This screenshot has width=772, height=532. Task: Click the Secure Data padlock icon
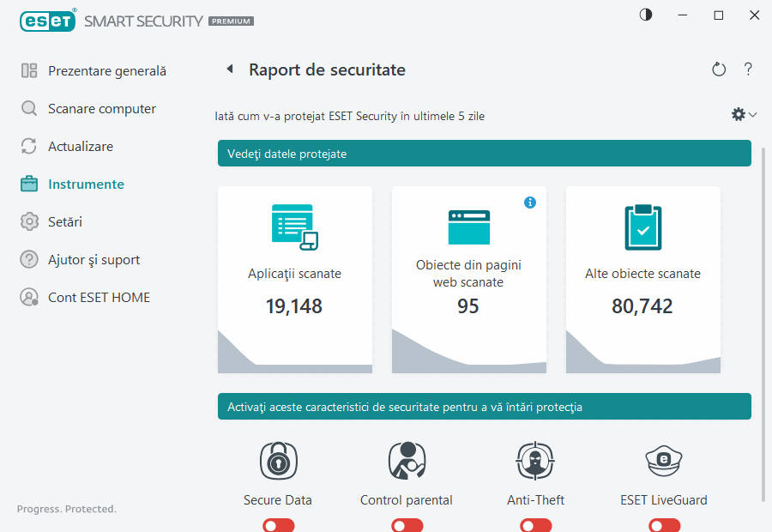pos(278,461)
